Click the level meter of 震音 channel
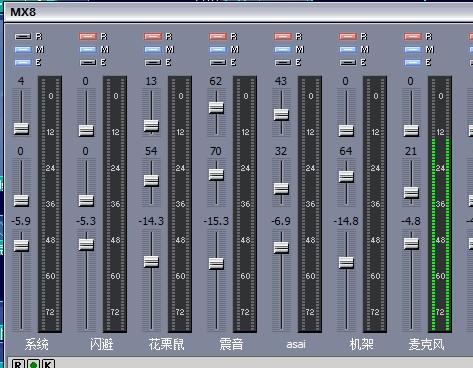473x368 pixels. click(x=245, y=204)
